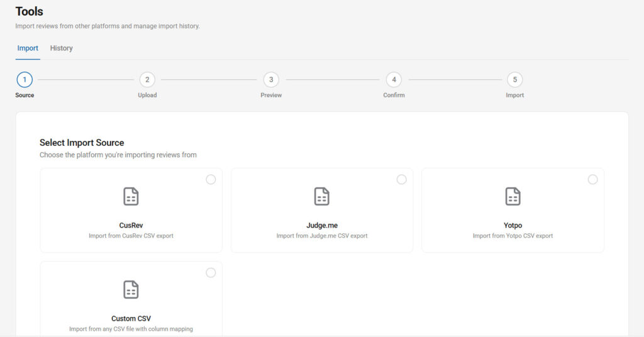Click the CusRev card title
This screenshot has height=337, width=644.
click(x=131, y=225)
